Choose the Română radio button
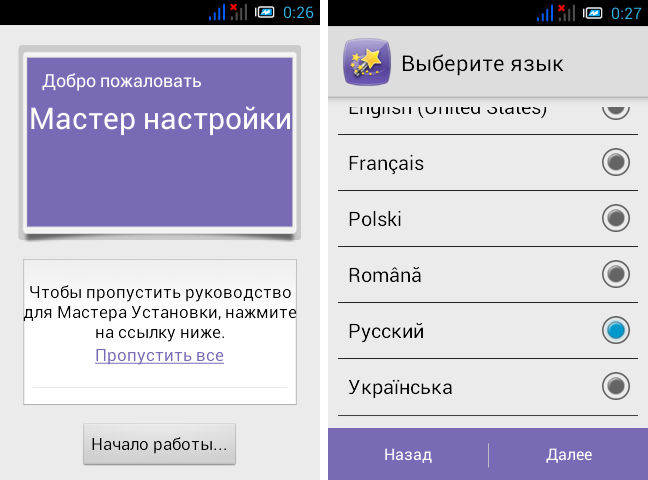This screenshot has height=480, width=648. coord(616,274)
